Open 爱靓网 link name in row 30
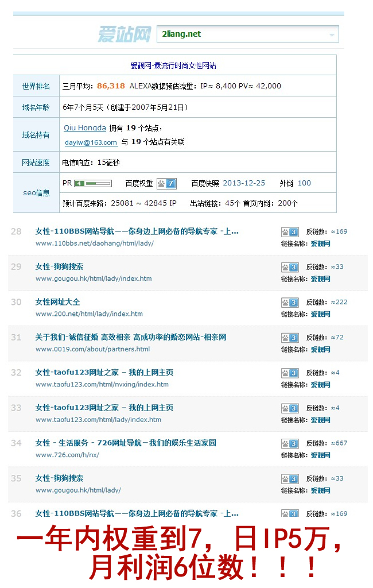The height and width of the screenshot is (588, 373). pyautogui.click(x=321, y=314)
